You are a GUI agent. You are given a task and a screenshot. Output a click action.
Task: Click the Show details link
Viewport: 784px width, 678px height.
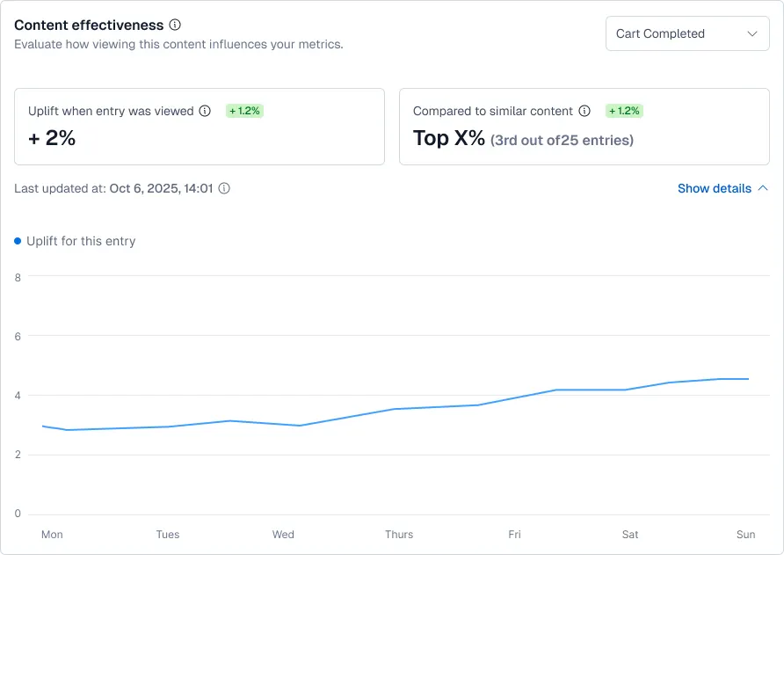(x=714, y=188)
